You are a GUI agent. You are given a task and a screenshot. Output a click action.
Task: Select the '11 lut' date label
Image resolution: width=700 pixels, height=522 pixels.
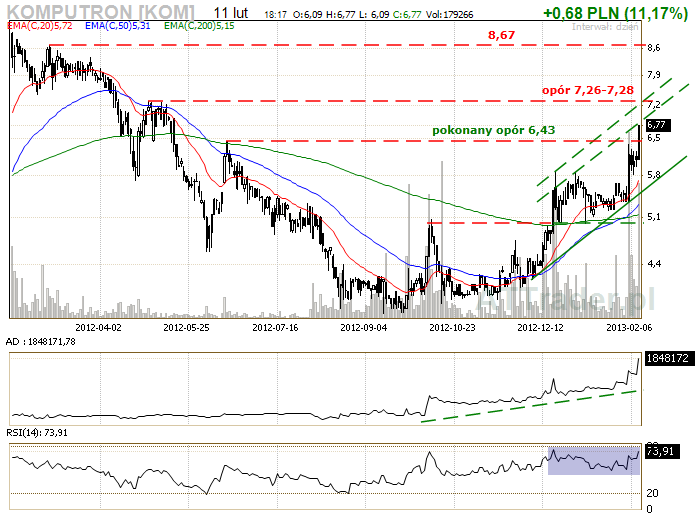(x=230, y=13)
